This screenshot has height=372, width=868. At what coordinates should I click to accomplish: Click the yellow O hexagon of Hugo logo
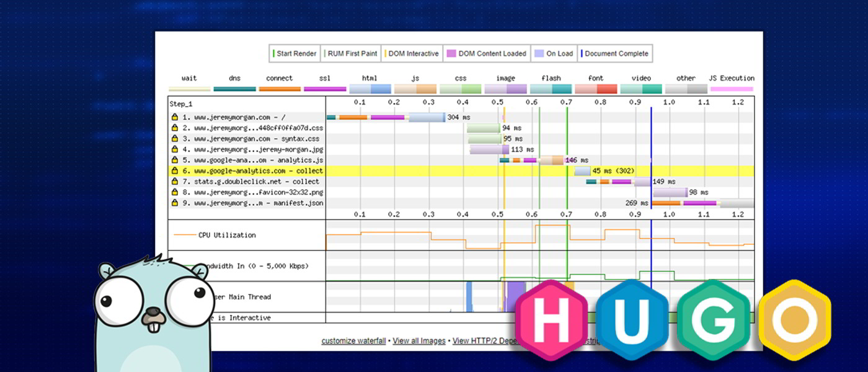pyautogui.click(x=794, y=321)
